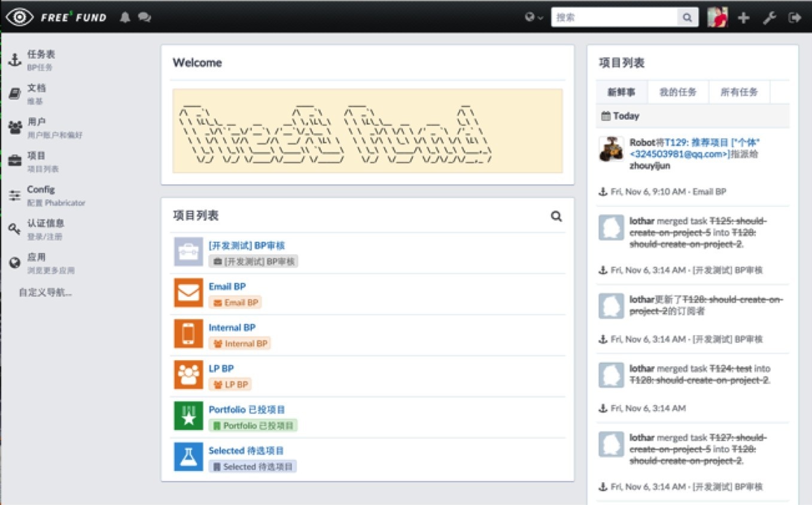Click the log out arrow icon
The height and width of the screenshot is (505, 812).
pyautogui.click(x=795, y=18)
